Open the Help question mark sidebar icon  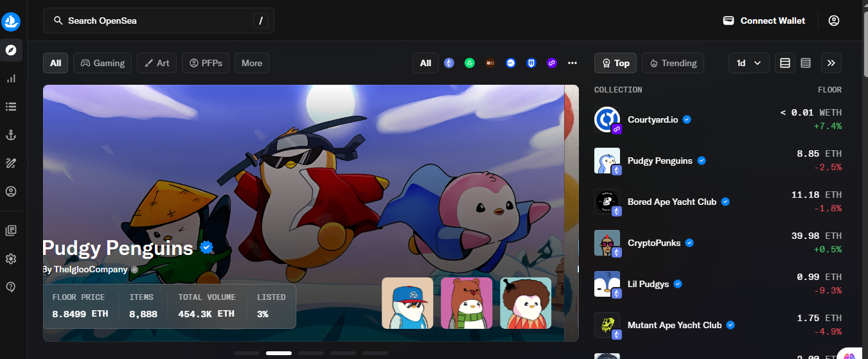(11, 286)
